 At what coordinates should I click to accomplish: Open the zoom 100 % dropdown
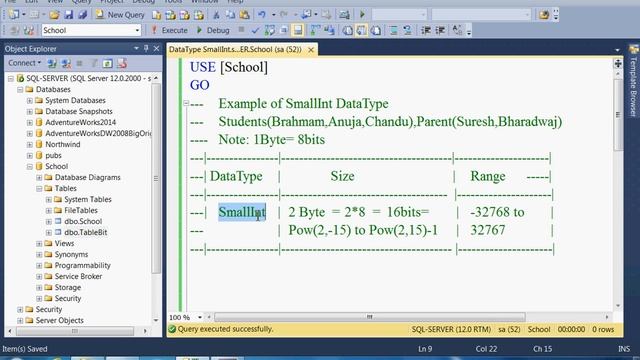200,317
